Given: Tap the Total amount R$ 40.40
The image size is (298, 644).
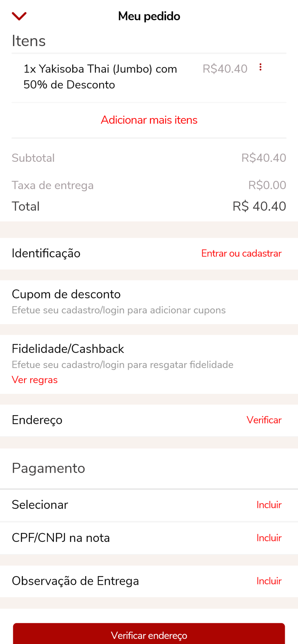Looking at the screenshot, I should tap(259, 206).
